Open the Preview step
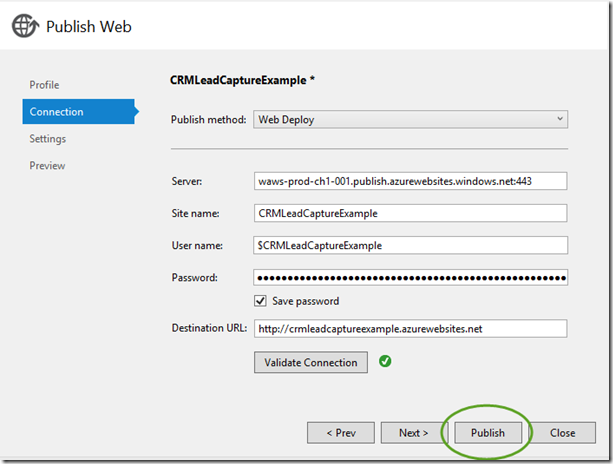 [47, 166]
